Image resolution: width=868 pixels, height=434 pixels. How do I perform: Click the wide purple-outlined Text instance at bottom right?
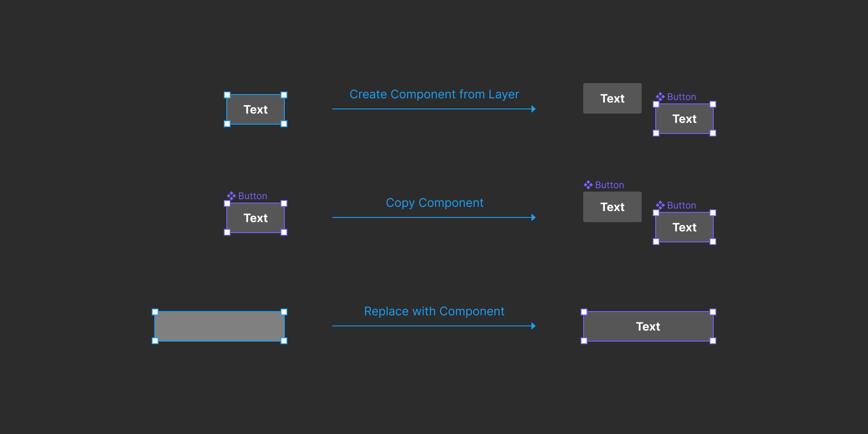[648, 326]
